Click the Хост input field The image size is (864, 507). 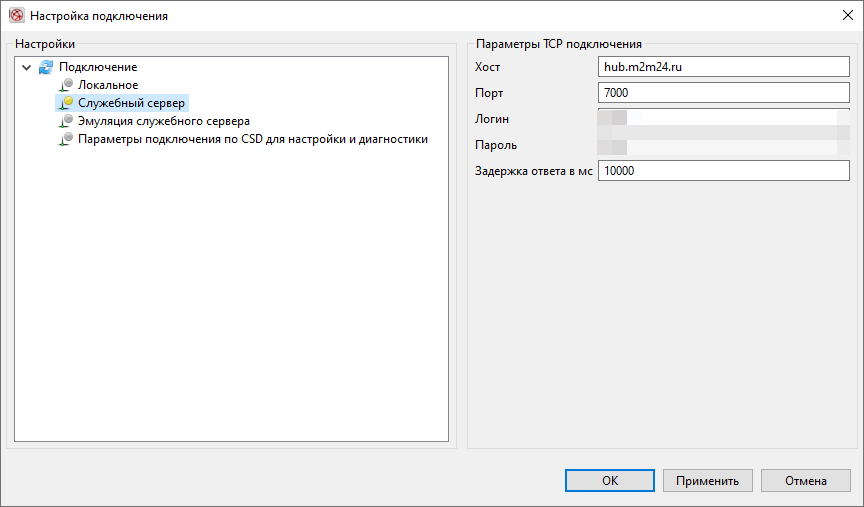(723, 67)
